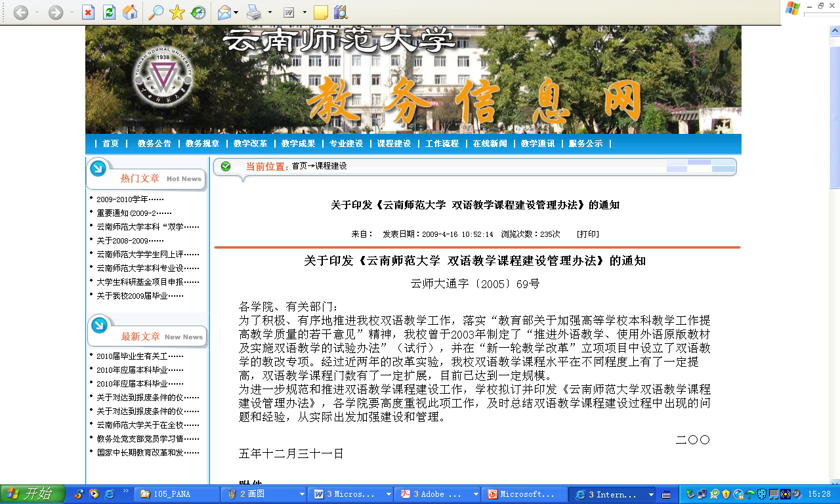Screen dimensions: 840x504
Task: Open the 首页 navigation menu item
Action: pyautogui.click(x=111, y=144)
